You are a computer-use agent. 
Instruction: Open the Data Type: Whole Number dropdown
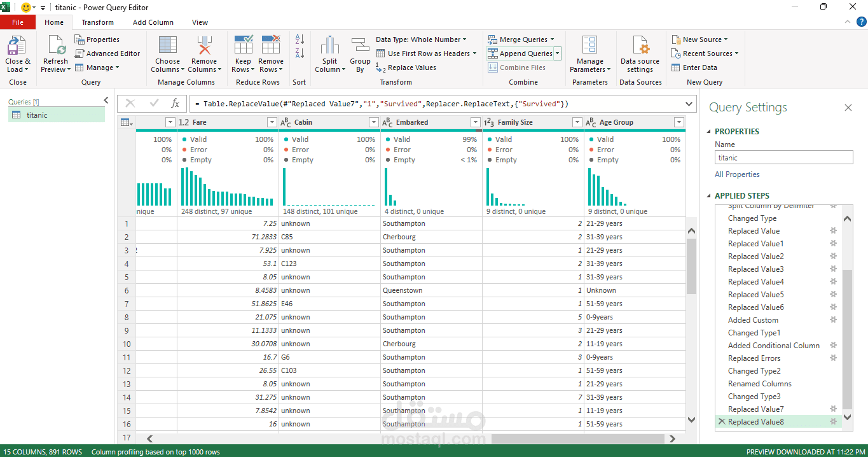(420, 39)
